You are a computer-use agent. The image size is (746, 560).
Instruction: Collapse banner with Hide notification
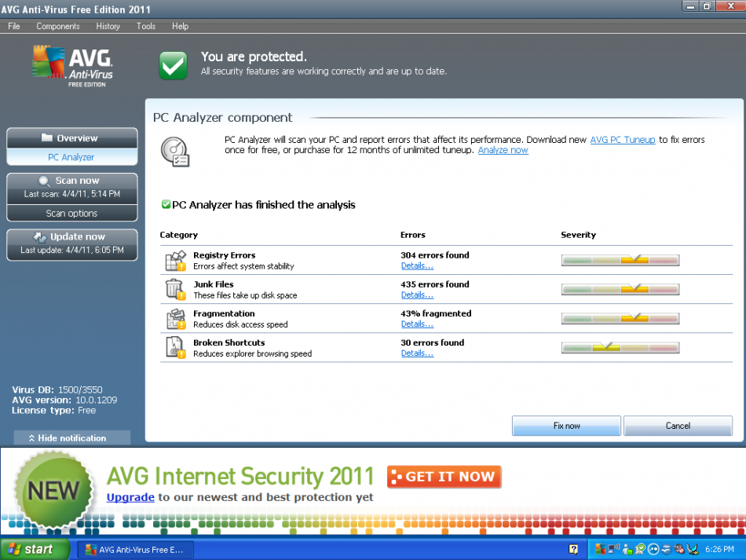point(72,437)
